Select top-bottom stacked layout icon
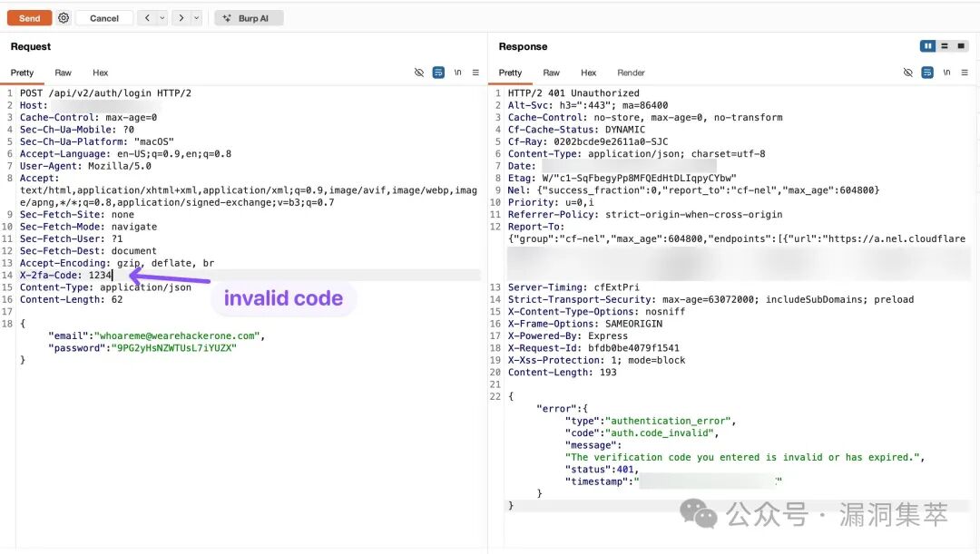The image size is (980, 554). point(945,46)
